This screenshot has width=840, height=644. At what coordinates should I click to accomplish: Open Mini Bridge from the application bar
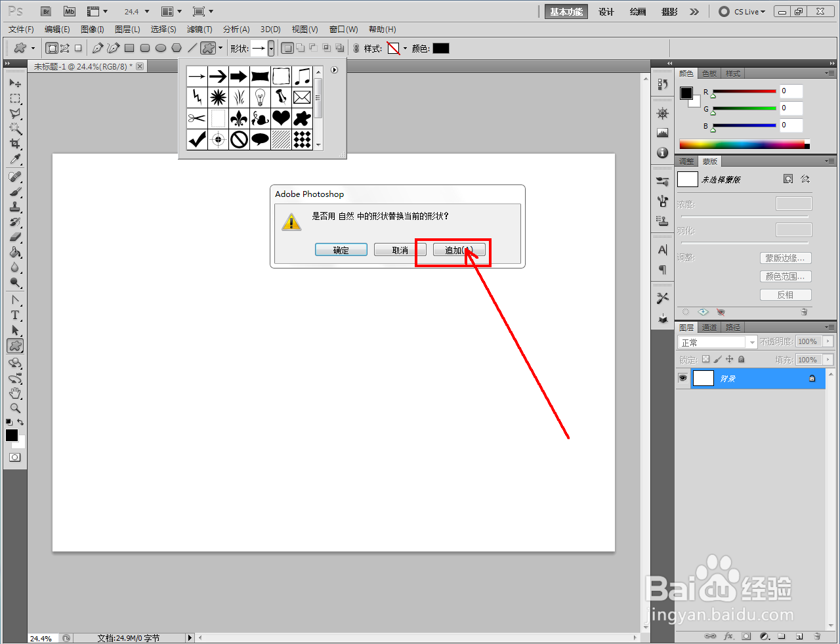click(x=70, y=11)
